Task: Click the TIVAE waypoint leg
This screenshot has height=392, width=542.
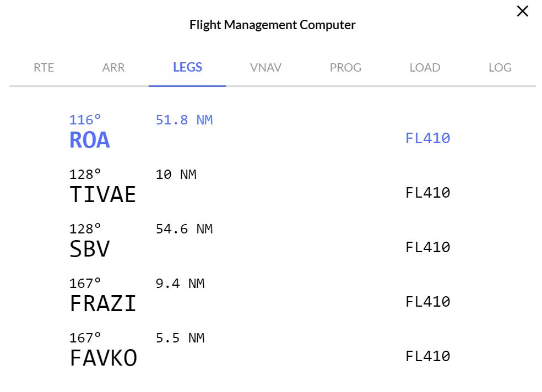Action: (102, 194)
